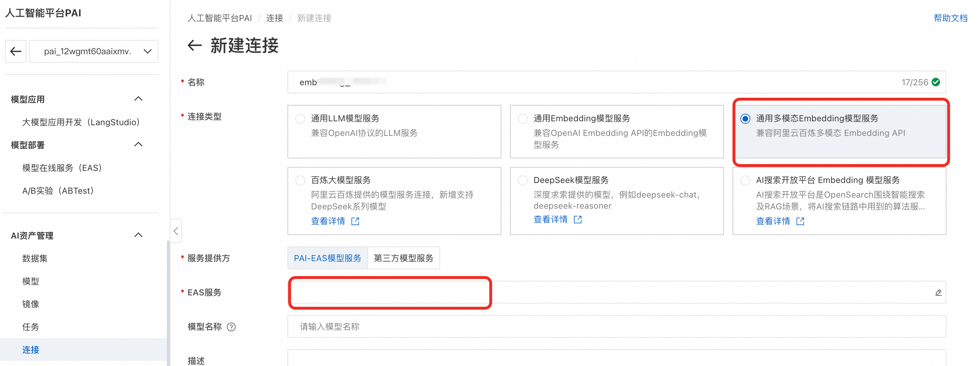
Task: Click 查看详情 in 百炼大模型服务 card
Action: pos(328,222)
